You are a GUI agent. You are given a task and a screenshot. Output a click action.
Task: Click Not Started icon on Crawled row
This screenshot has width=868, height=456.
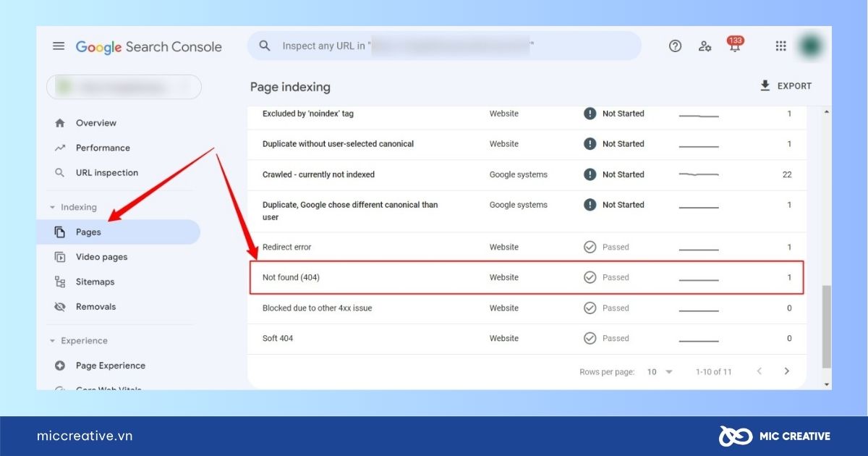click(x=590, y=174)
